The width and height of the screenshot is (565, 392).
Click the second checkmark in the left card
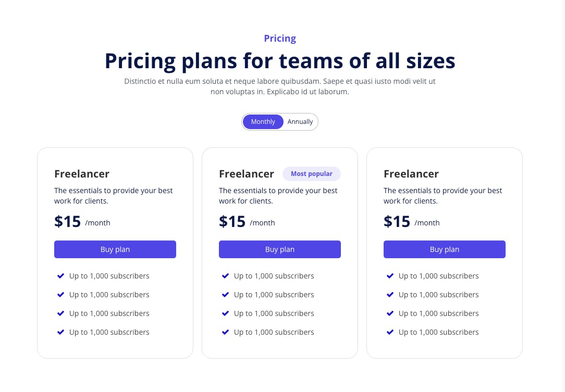click(60, 295)
